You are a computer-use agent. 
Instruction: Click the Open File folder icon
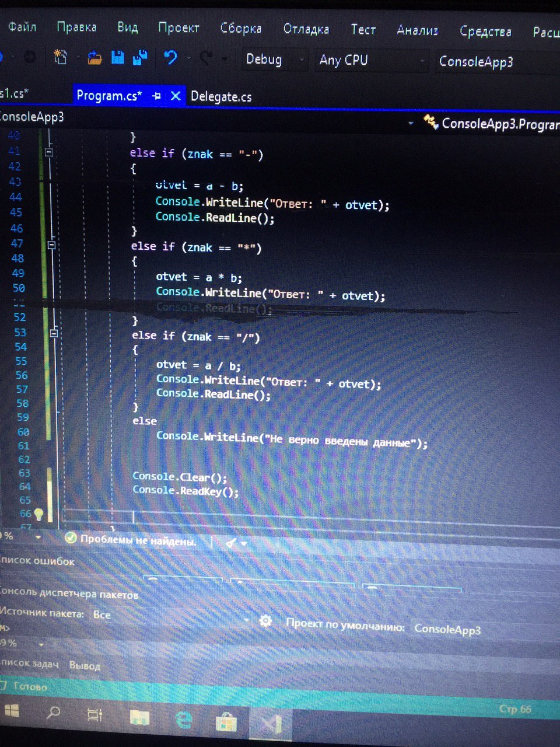(x=94, y=58)
